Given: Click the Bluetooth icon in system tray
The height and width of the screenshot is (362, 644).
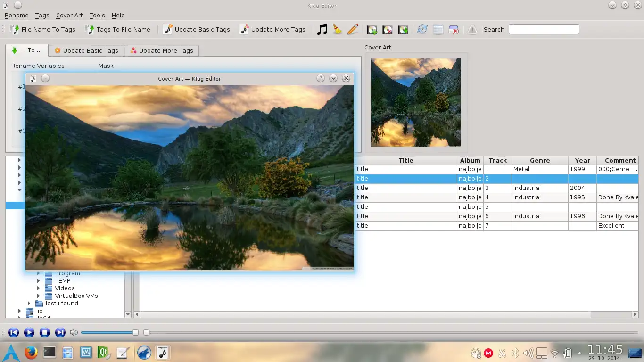Looking at the screenshot, I should pyautogui.click(x=515, y=353).
